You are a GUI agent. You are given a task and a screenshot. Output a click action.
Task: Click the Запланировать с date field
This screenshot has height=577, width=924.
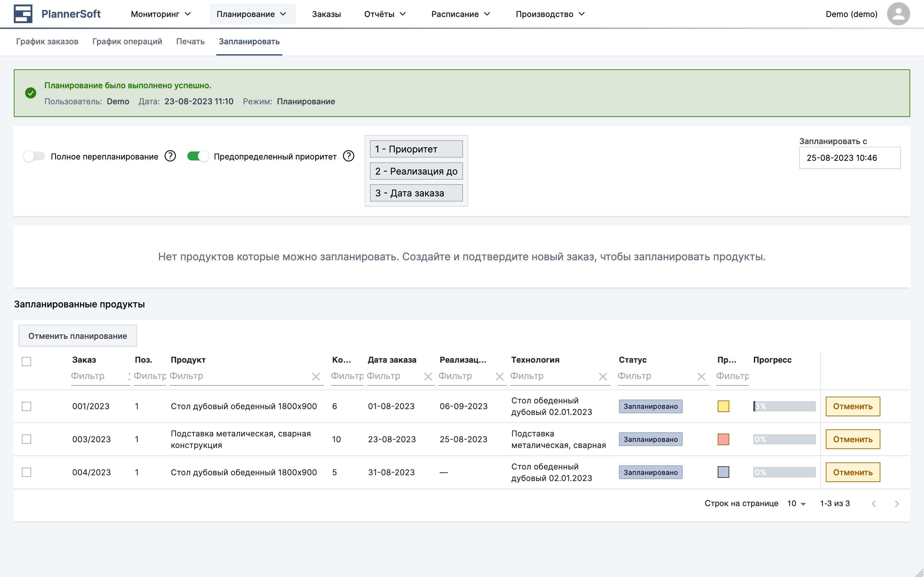(x=850, y=158)
